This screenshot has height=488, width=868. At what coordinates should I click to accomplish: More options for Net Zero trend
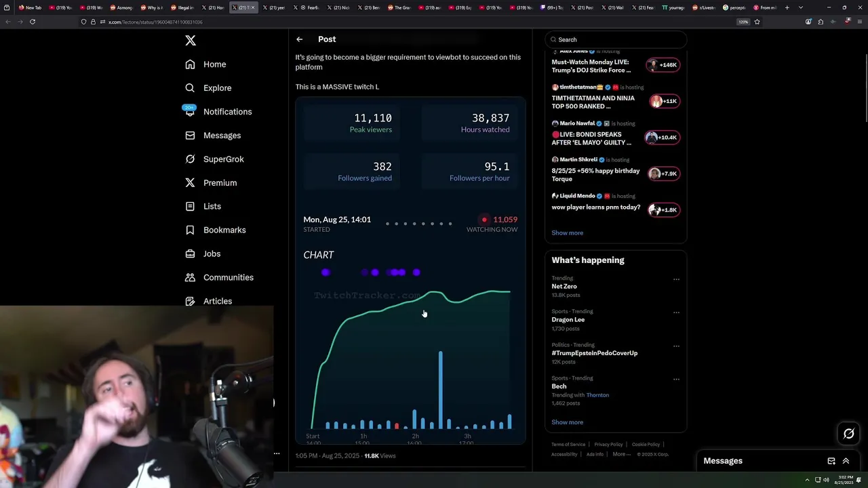pos(676,279)
